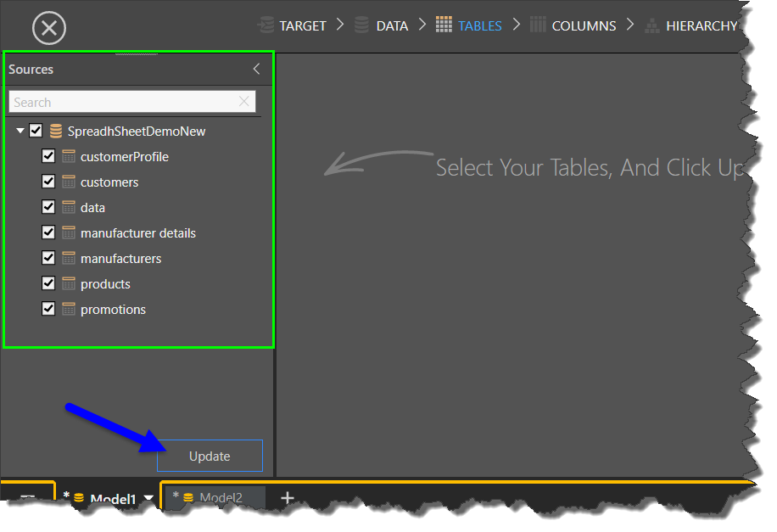Toggle the products table checkbox
Viewport: 777px width, 532px height.
(x=48, y=284)
